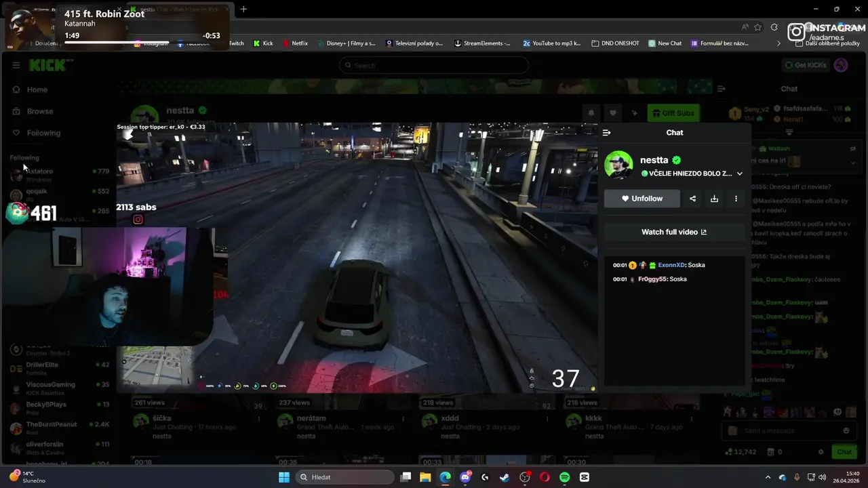The height and width of the screenshot is (488, 868).
Task: Expand the stream title VČELIE HNIEZDO chevron
Action: pos(740,174)
